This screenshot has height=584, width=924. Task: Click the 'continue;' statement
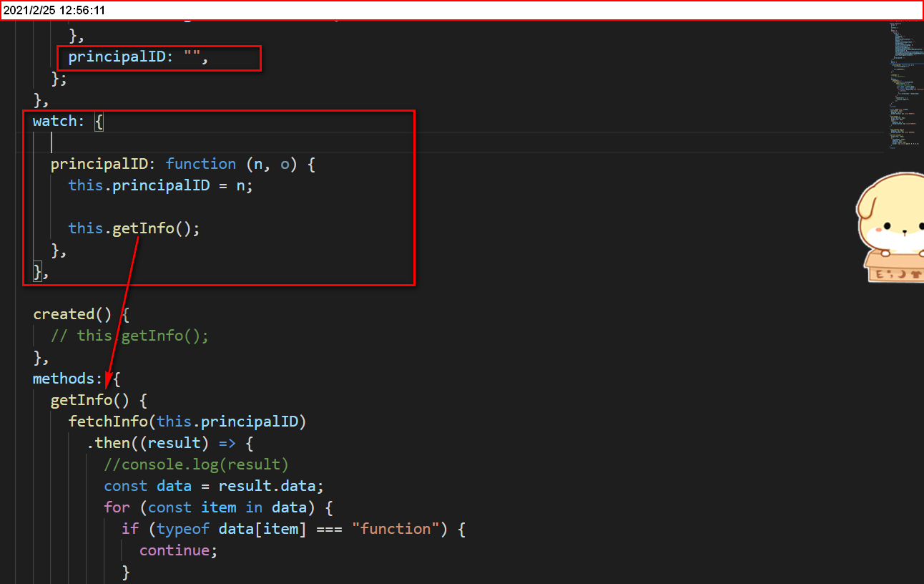pyautogui.click(x=178, y=550)
